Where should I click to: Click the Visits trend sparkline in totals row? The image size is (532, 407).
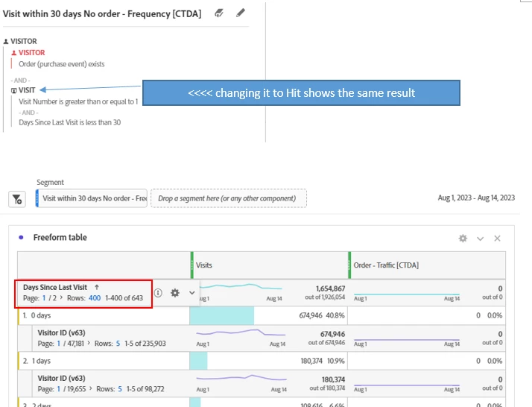pos(241,287)
